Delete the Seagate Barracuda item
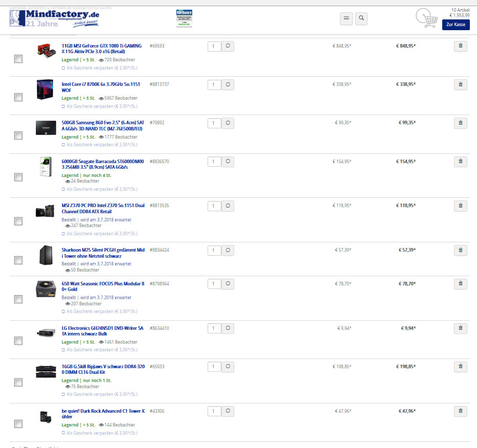477x448 pixels. (x=461, y=161)
